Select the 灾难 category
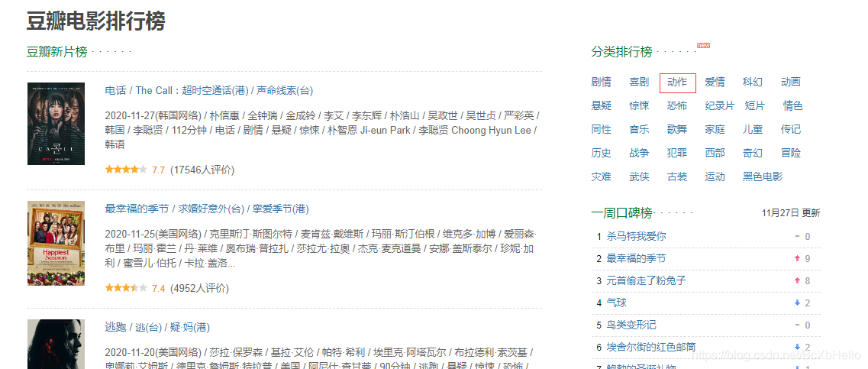The height and width of the screenshot is (369, 868). coord(601,176)
